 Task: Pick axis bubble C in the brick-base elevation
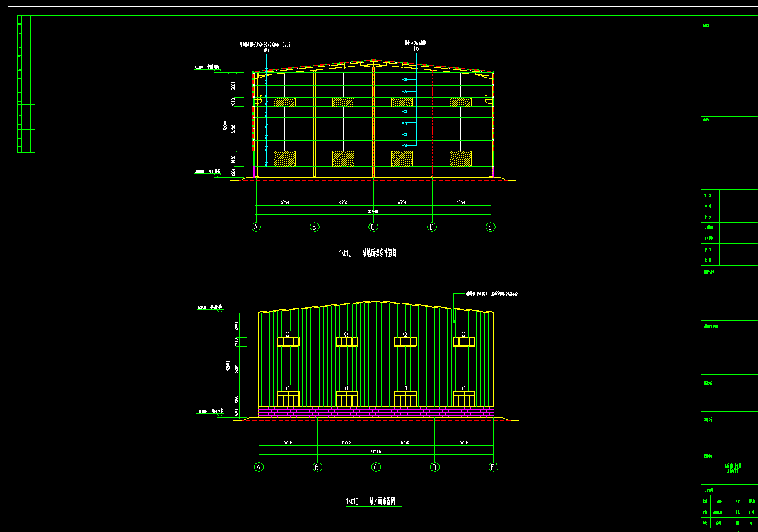point(376,467)
